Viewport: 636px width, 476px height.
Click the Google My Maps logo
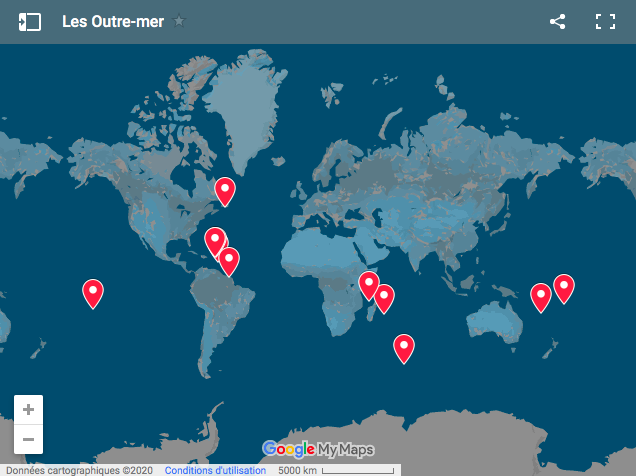click(317, 449)
